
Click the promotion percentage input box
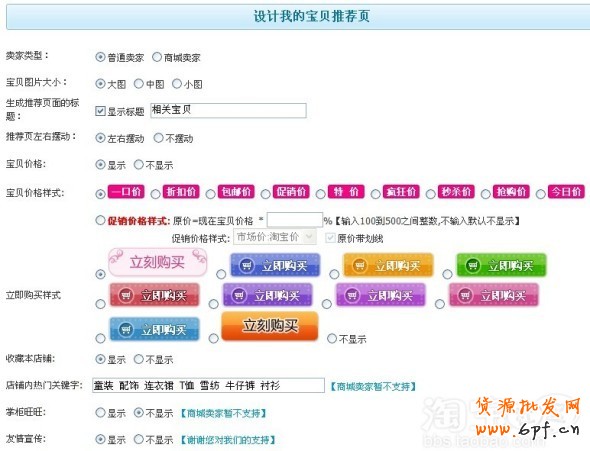click(295, 220)
